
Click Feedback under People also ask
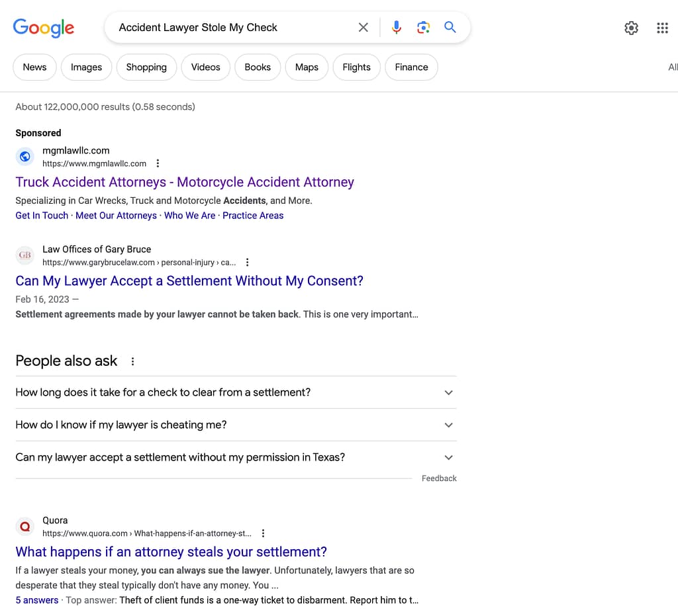(x=439, y=478)
